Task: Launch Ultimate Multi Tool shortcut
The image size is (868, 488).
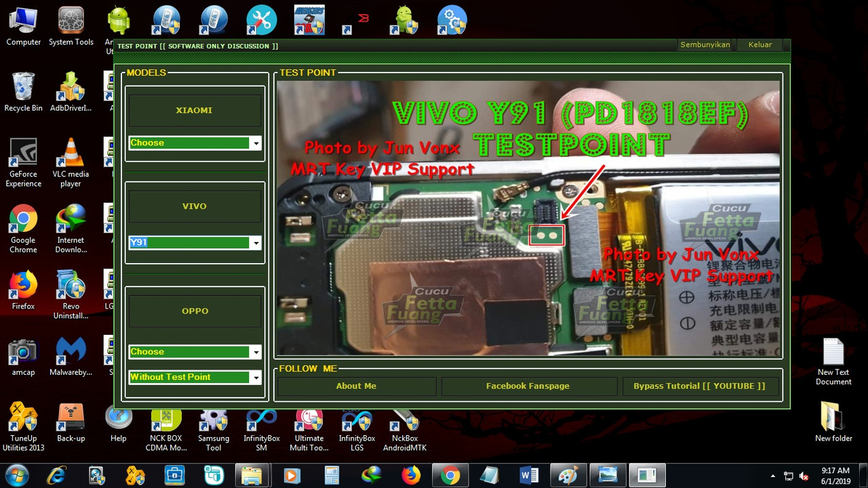Action: click(x=309, y=430)
